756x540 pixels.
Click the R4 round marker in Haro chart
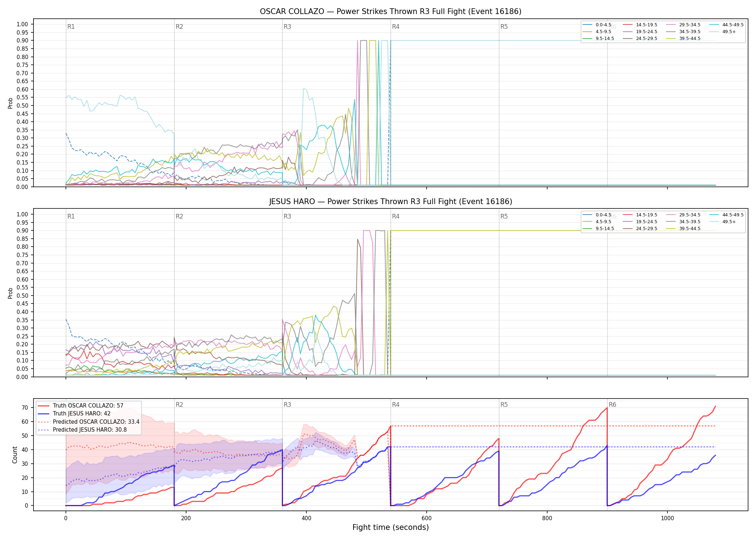click(396, 216)
